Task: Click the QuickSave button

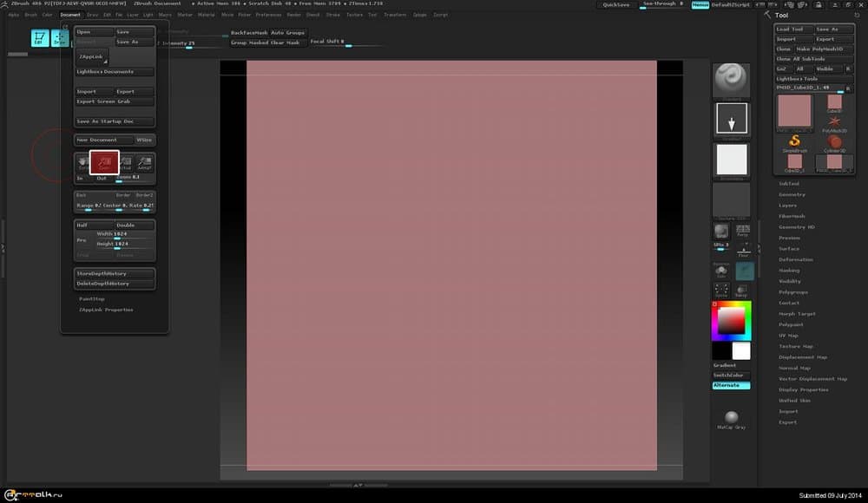Action: [x=616, y=4]
